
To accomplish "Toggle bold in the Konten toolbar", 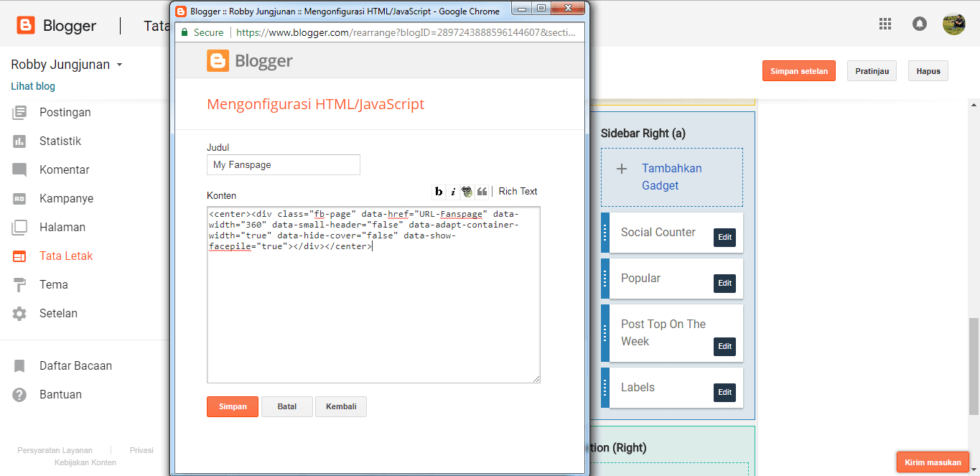I will pos(439,191).
